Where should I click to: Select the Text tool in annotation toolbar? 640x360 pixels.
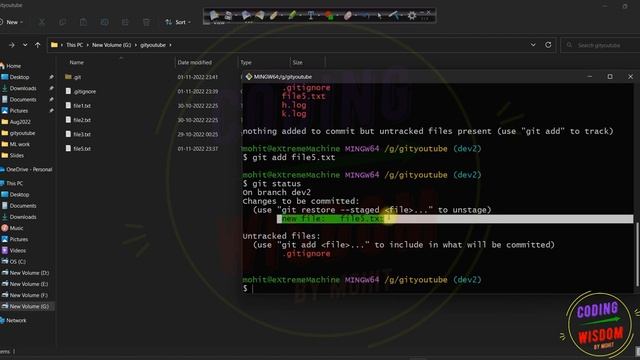pyautogui.click(x=311, y=16)
